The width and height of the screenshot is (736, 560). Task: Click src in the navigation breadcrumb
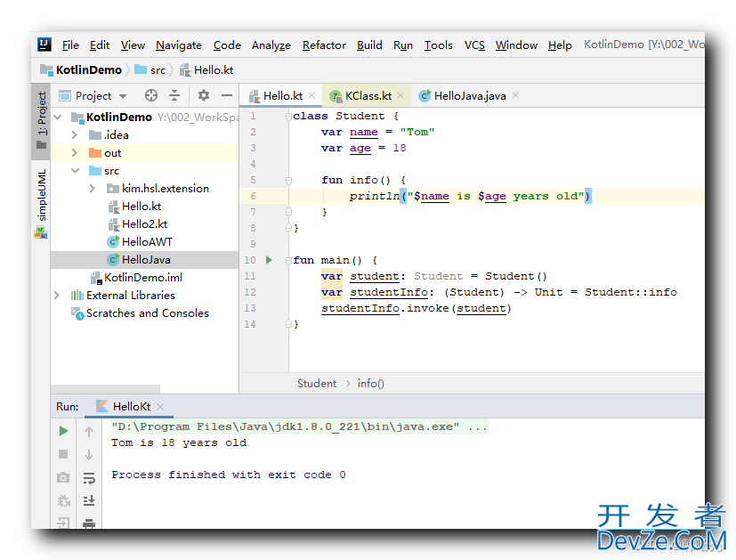click(158, 70)
